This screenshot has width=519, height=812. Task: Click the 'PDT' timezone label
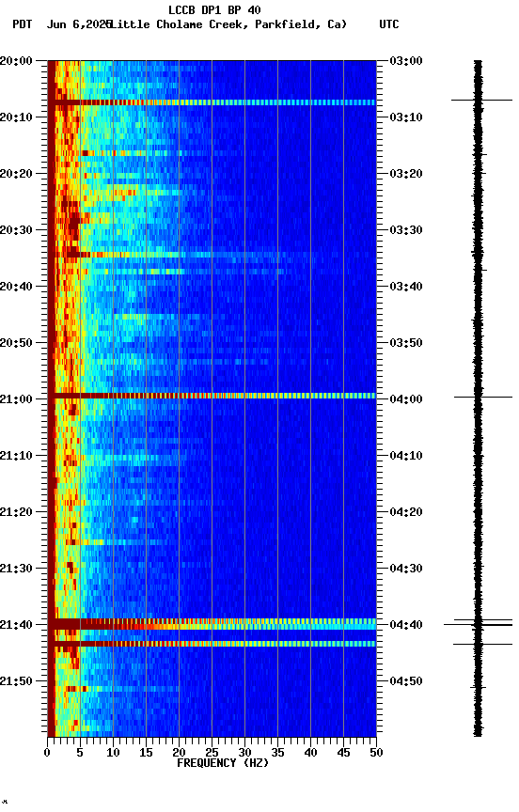[x=23, y=24]
